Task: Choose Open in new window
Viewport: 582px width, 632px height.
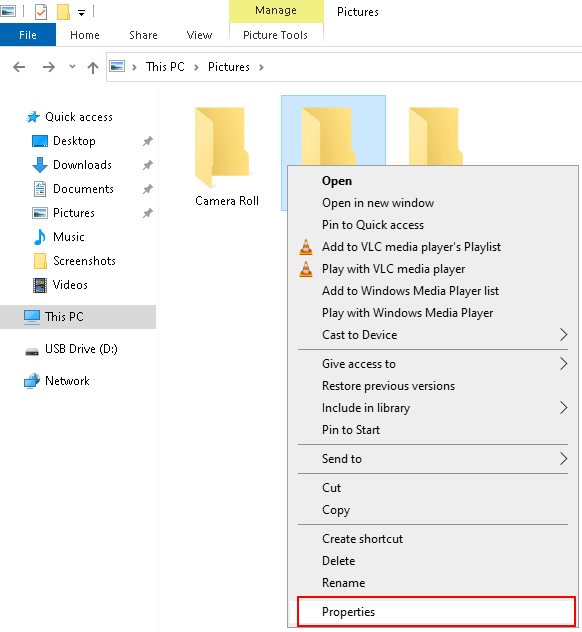Action: coord(433,203)
